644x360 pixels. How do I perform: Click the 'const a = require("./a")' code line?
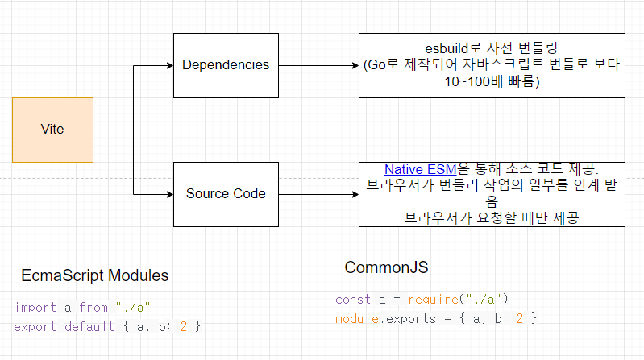pos(422,300)
